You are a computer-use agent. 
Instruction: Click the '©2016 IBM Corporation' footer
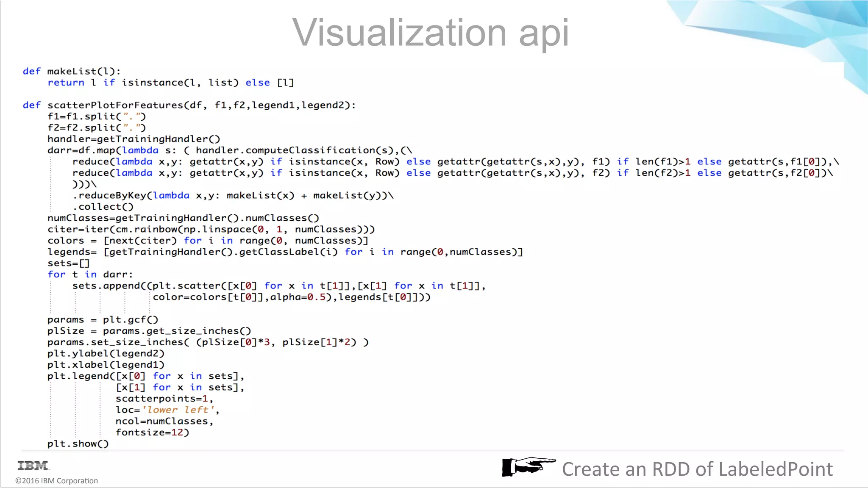coord(56,481)
